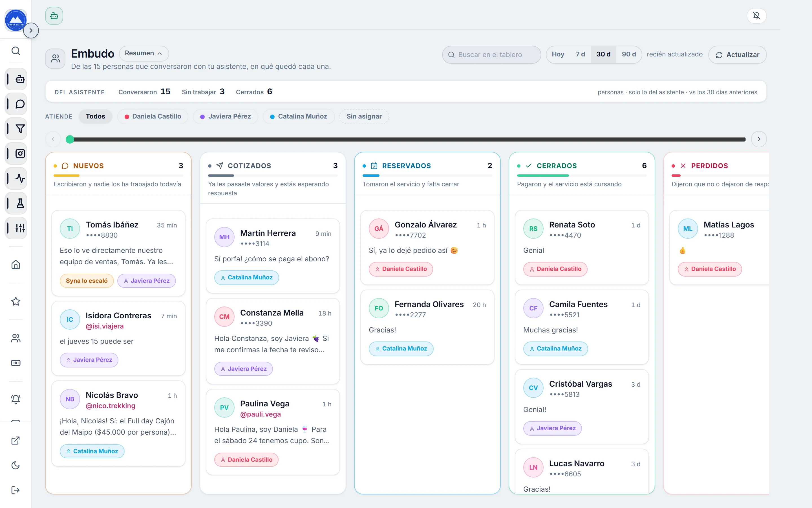The width and height of the screenshot is (812, 508).
Task: Open Isidora Contreras's @isi.viajera handle
Action: [x=105, y=326]
